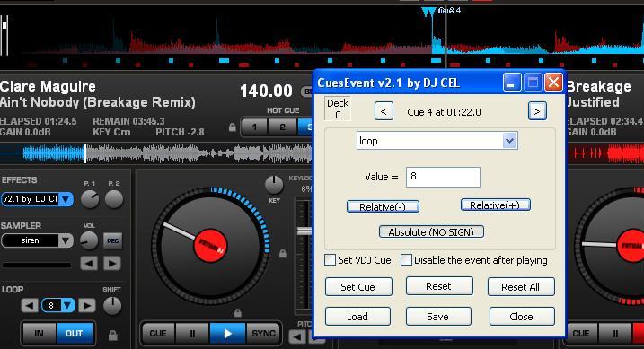The width and height of the screenshot is (644, 349).
Task: Trigger hot cue 2 on left deck
Action: click(x=282, y=127)
